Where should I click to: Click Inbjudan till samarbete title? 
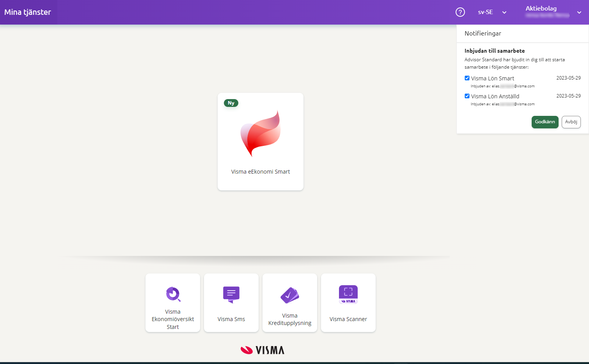[x=495, y=51]
